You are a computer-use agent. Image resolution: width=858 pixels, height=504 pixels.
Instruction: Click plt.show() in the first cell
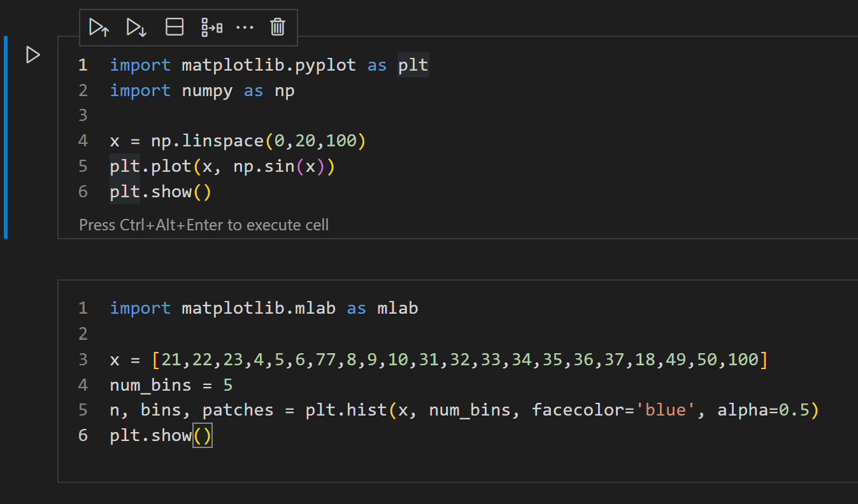point(159,192)
